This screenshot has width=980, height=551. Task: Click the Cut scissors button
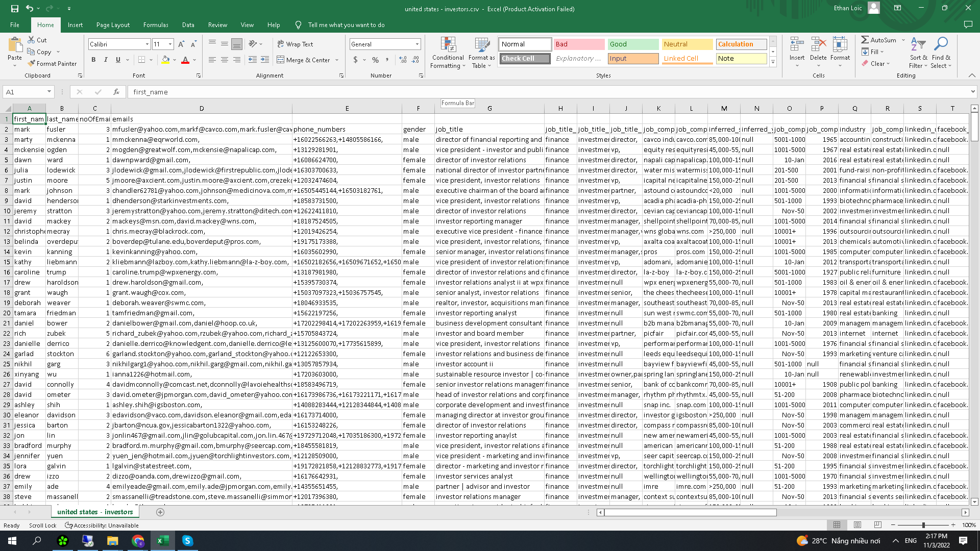[x=37, y=40]
